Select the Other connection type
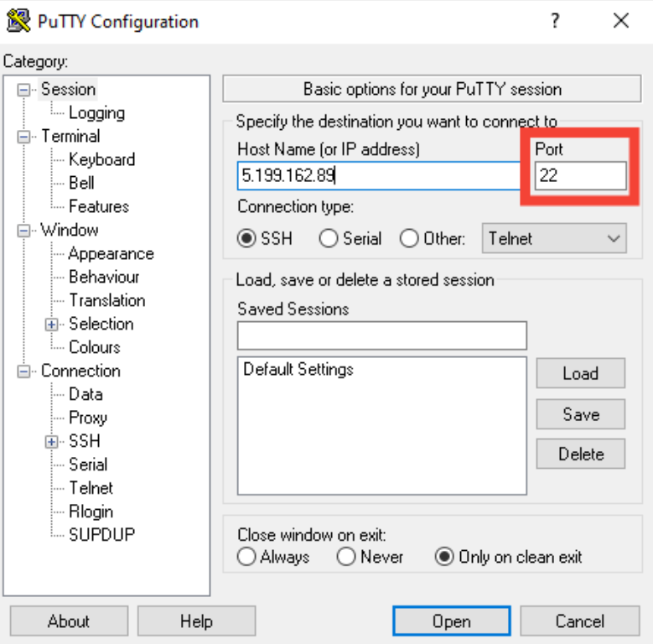This screenshot has height=644, width=653. [x=409, y=238]
